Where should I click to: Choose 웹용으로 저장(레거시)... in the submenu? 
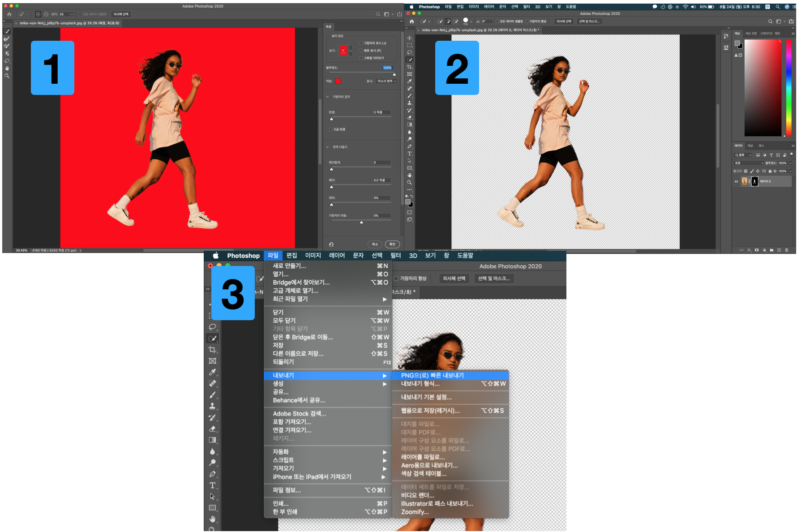[x=450, y=411]
